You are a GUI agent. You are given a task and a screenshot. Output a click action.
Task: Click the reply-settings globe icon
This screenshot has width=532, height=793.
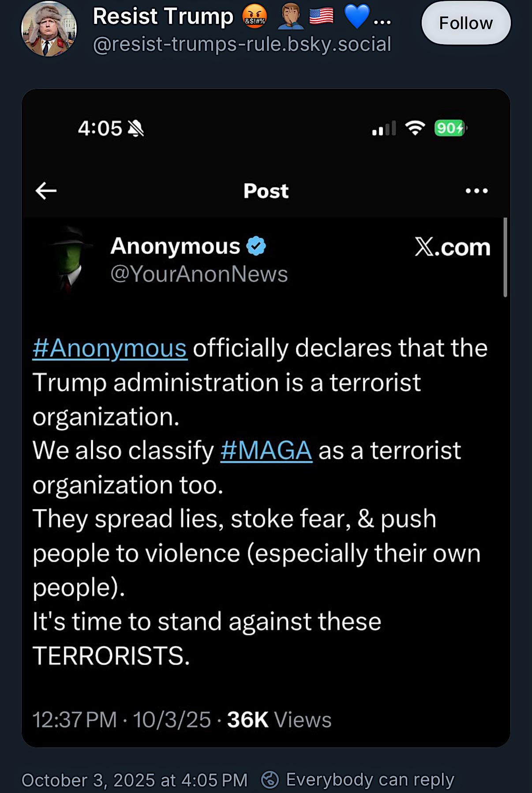(x=270, y=780)
